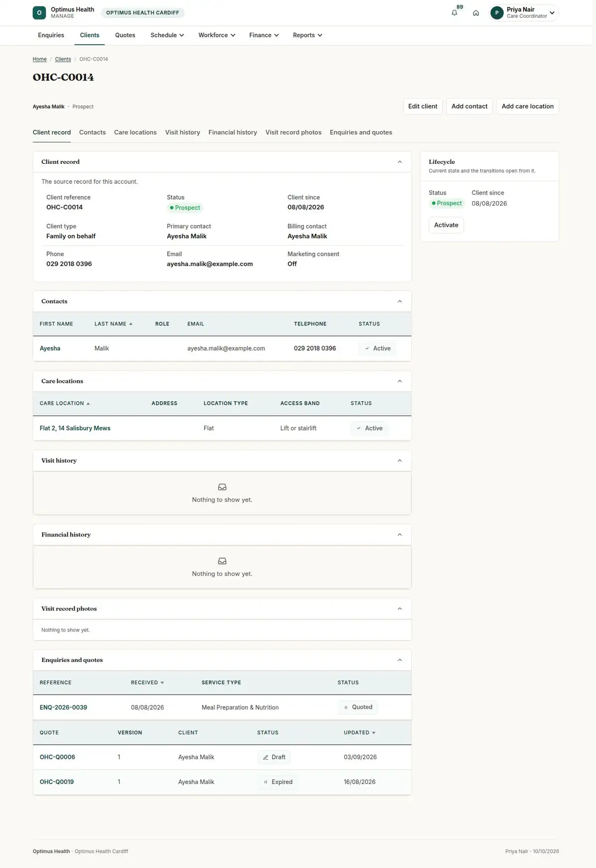The height and width of the screenshot is (868, 596).
Task: Open care location Flat 2, 14 Salisbury Mews
Action: click(x=75, y=429)
